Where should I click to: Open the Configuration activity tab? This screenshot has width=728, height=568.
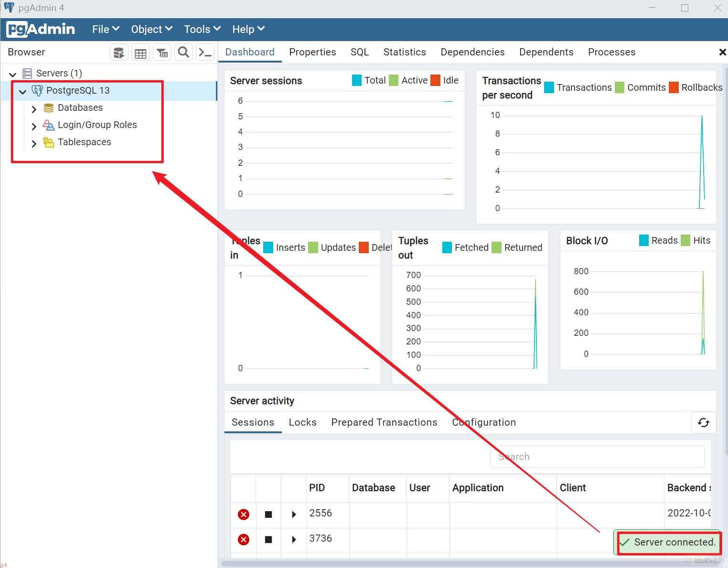coord(484,422)
